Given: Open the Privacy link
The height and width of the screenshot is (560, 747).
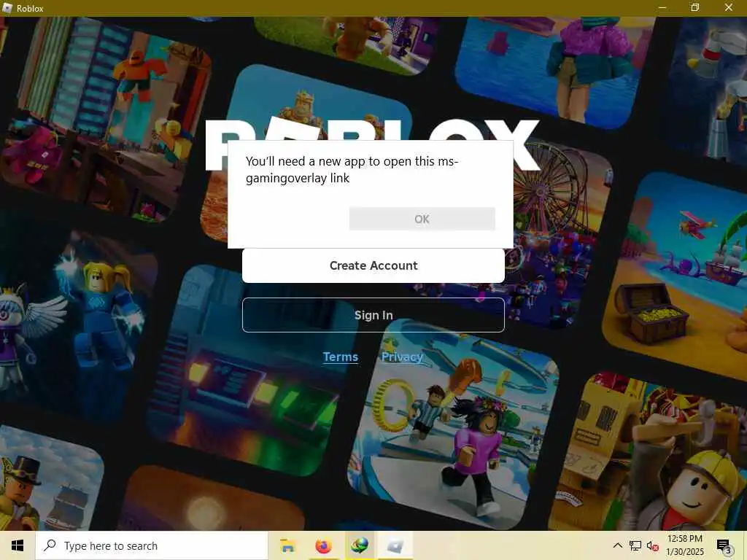Looking at the screenshot, I should (402, 357).
